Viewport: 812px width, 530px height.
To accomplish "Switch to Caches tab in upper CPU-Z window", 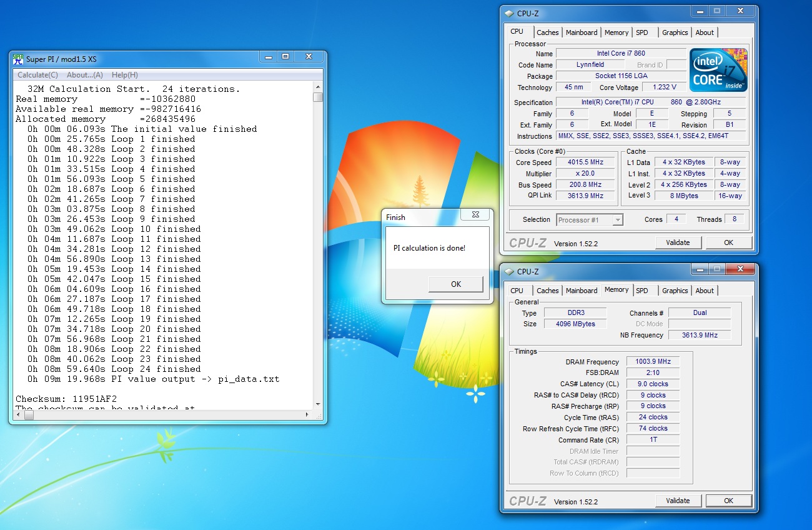I will [548, 32].
